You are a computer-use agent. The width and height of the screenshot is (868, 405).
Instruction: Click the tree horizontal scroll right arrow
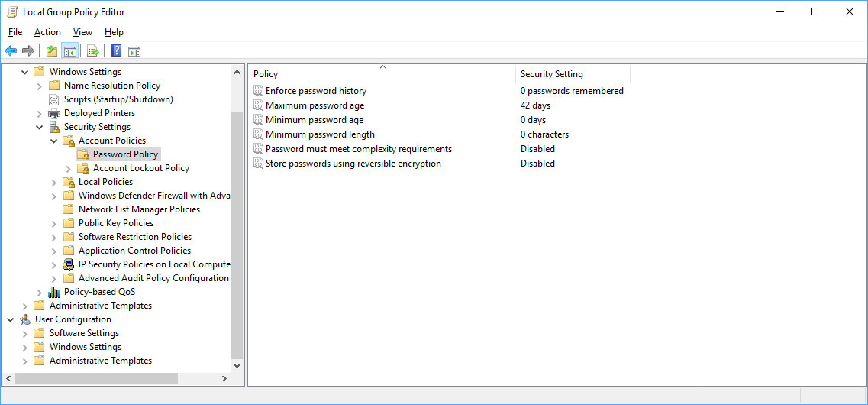[x=224, y=378]
